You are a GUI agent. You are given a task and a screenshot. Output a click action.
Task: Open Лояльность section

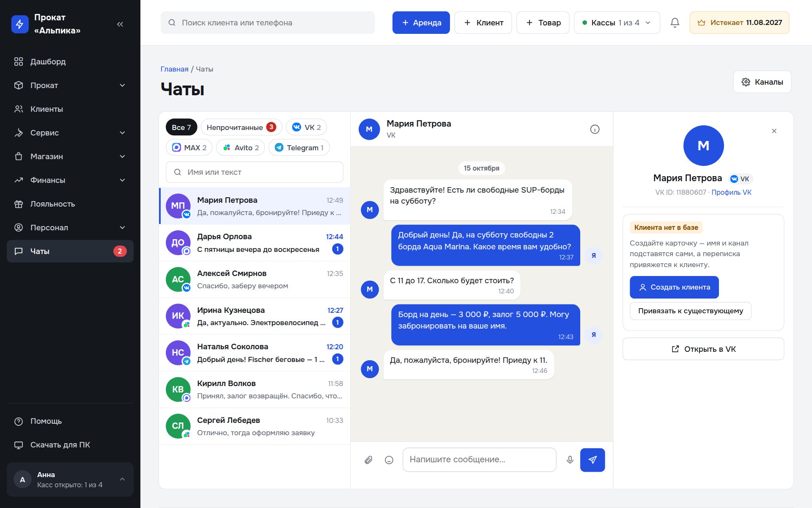click(70, 204)
